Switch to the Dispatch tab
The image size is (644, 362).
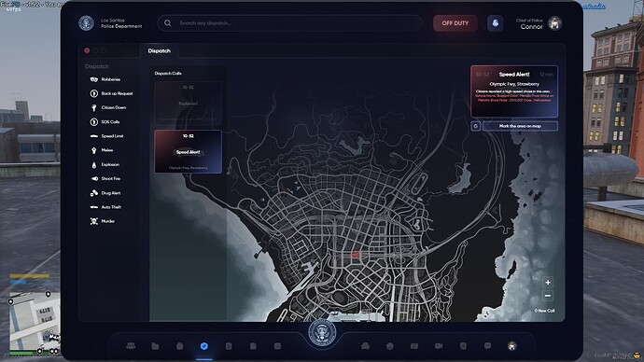159,51
